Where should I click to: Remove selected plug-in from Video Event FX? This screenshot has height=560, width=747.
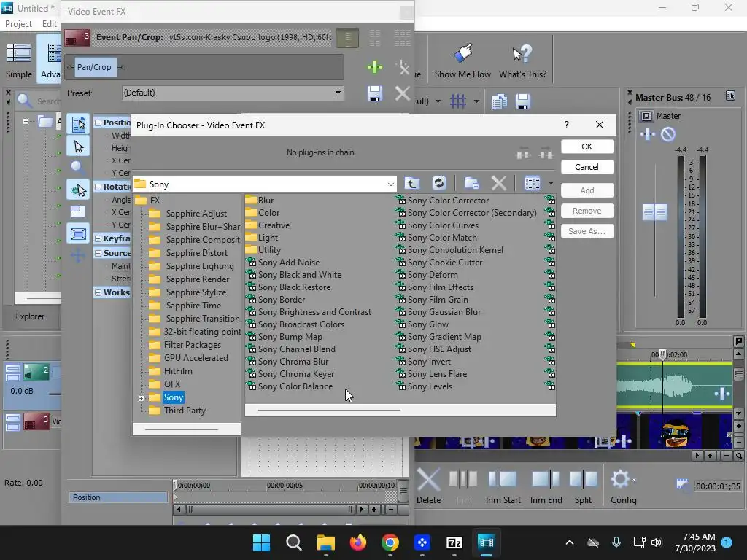(x=403, y=67)
